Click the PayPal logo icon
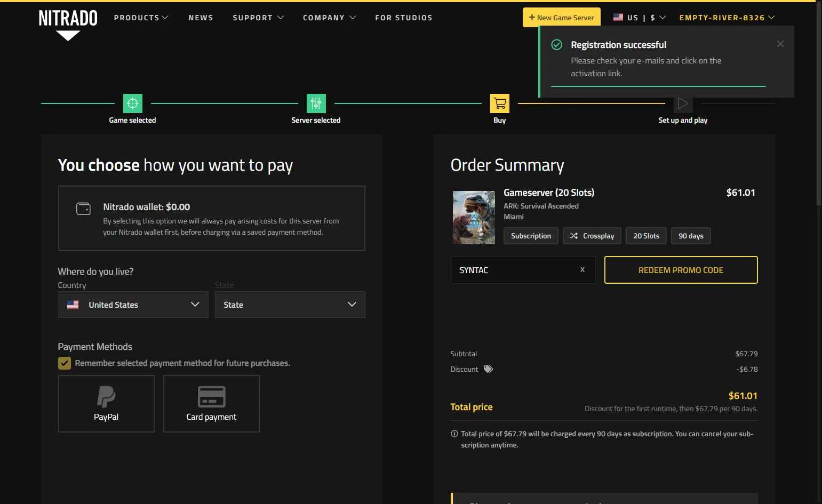 click(106, 397)
